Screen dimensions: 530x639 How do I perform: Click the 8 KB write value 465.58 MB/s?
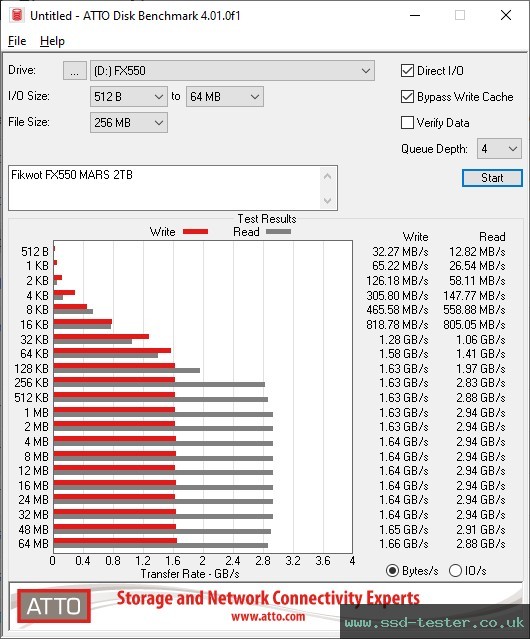tap(397, 310)
